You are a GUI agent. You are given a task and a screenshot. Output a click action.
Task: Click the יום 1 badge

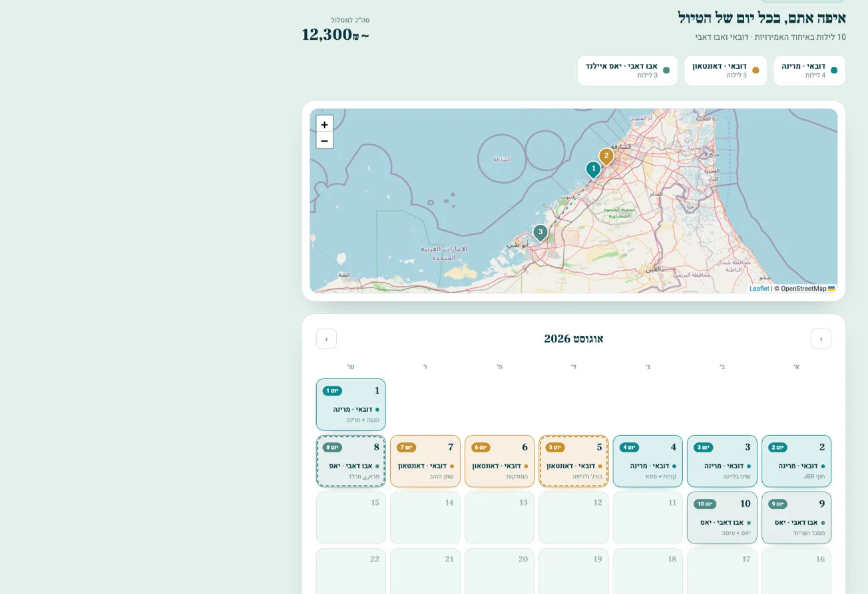tap(332, 390)
